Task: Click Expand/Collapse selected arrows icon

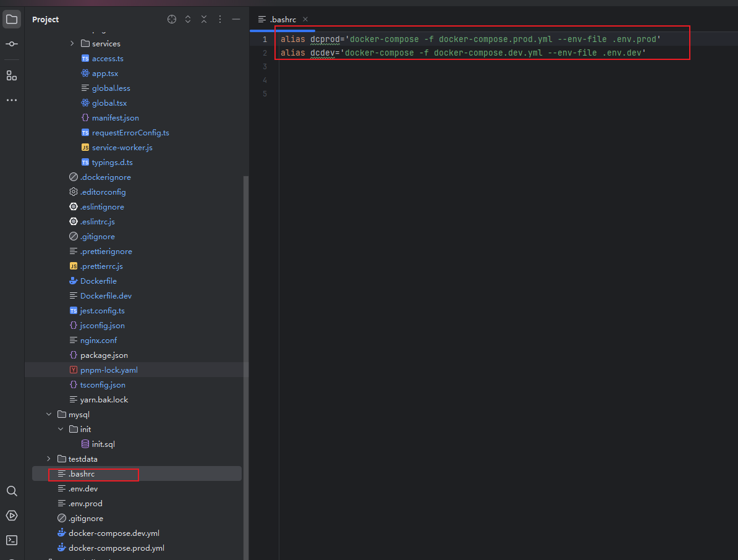Action: point(188,19)
